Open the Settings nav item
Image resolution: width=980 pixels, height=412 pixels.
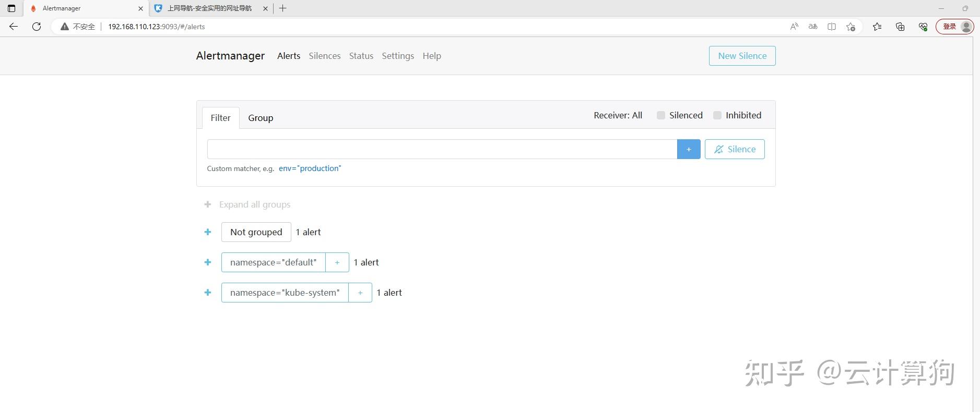point(398,56)
